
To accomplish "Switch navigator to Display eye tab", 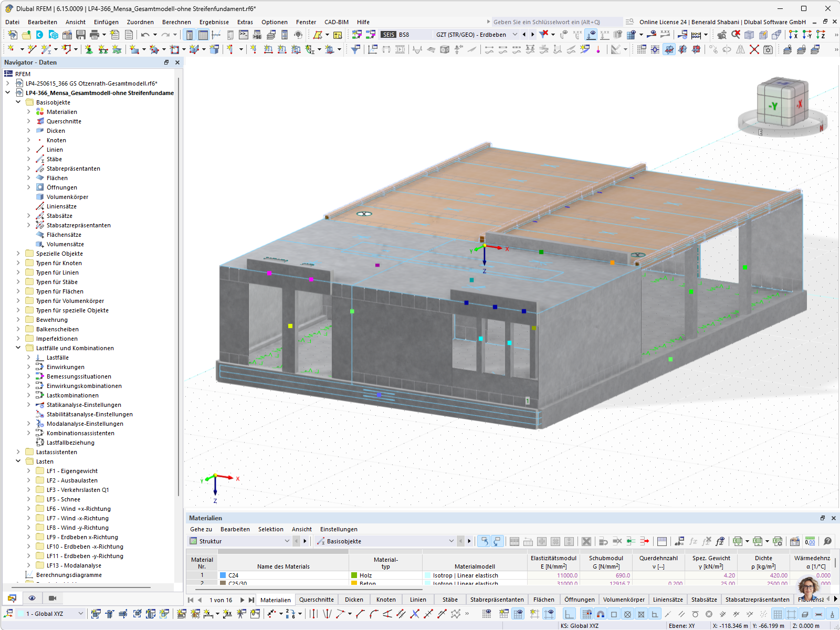I will point(32,598).
